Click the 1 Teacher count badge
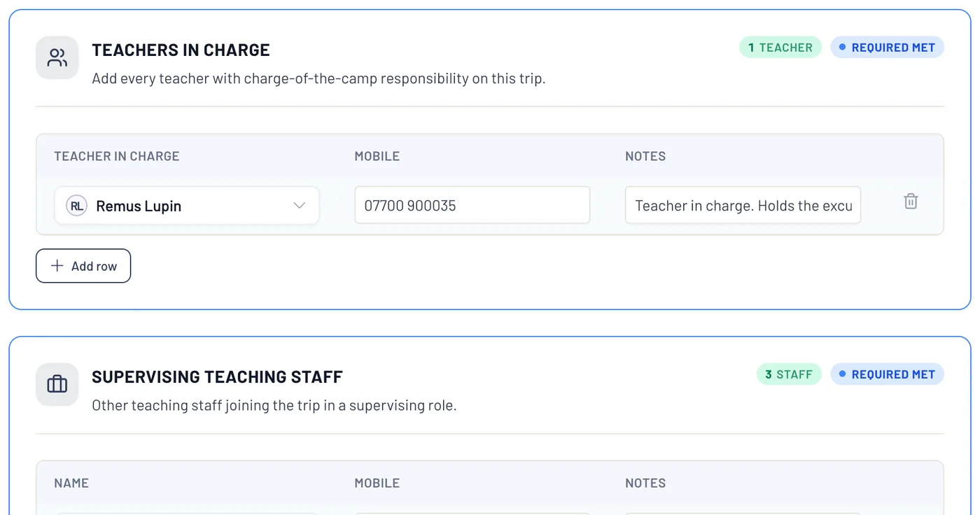 click(780, 48)
